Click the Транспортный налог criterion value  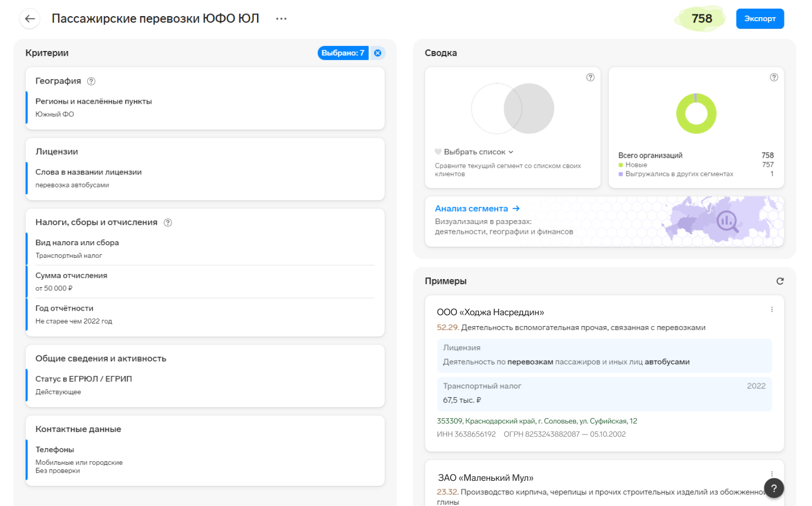click(x=69, y=256)
